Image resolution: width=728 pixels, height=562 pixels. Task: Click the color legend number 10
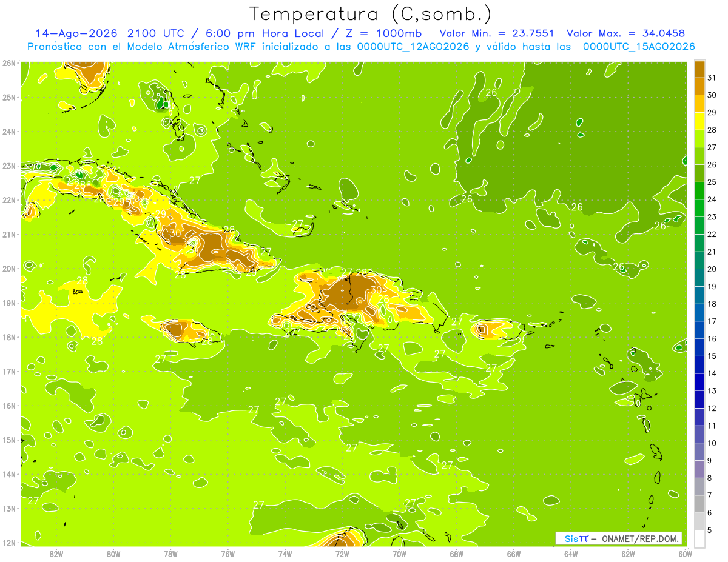point(712,443)
